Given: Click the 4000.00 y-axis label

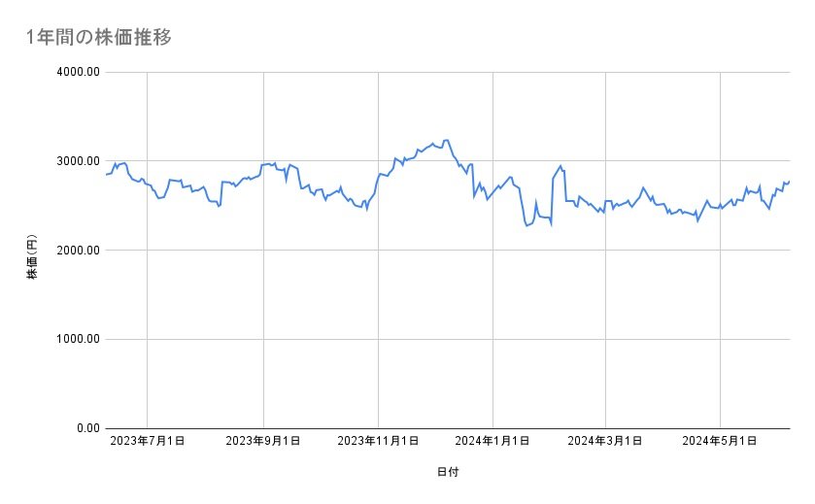Looking at the screenshot, I should (79, 72).
